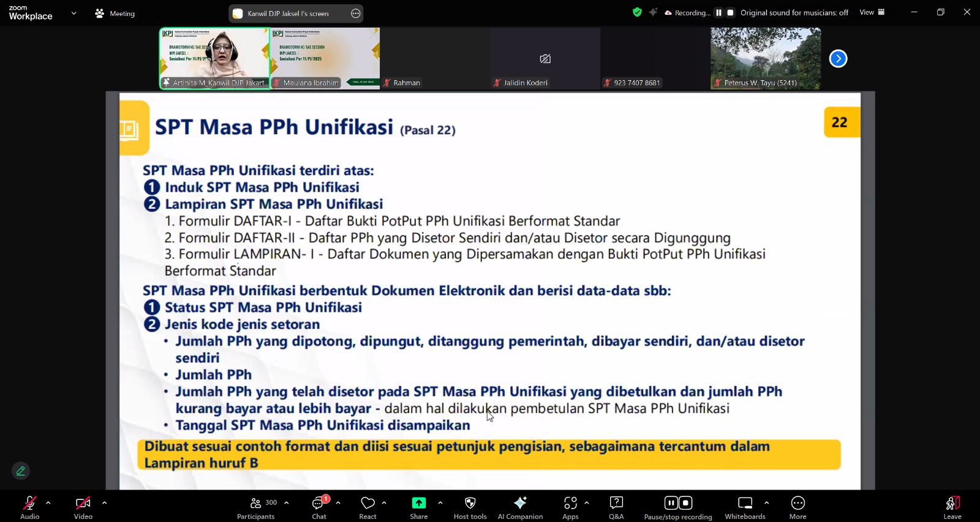
Task: Start sharing with the green Share button
Action: (x=419, y=507)
